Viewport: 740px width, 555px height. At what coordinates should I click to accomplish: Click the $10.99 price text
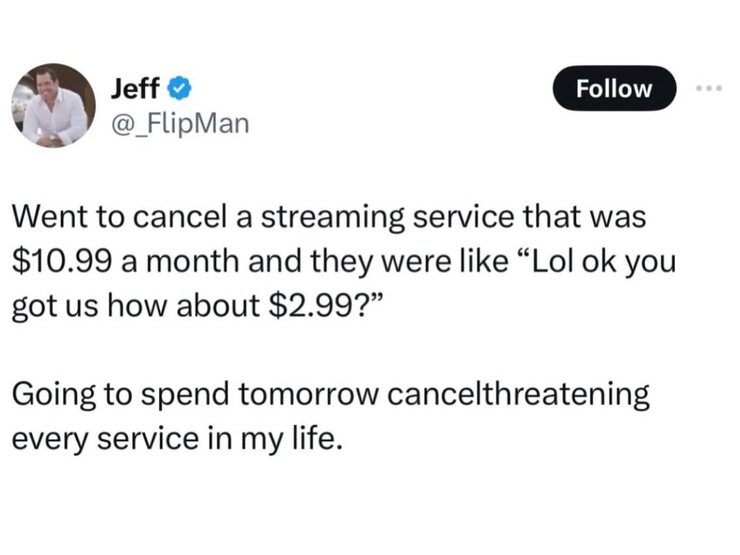coord(62,261)
